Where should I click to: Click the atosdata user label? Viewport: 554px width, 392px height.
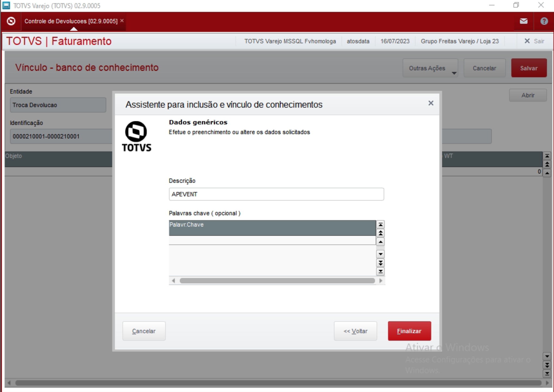pos(358,41)
